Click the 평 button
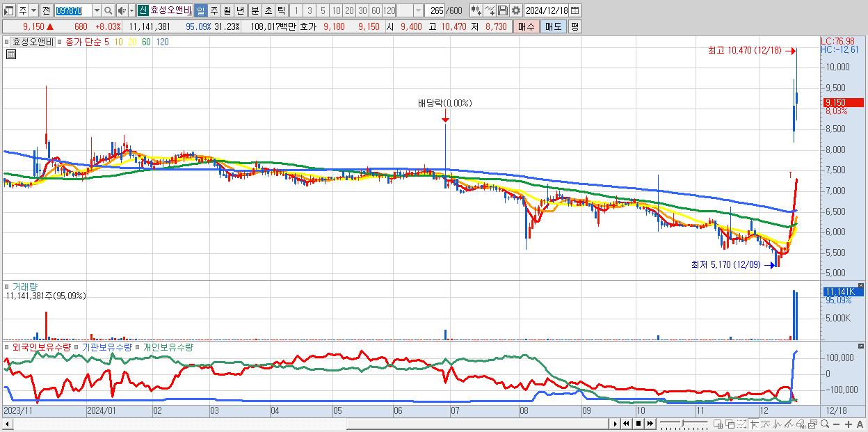Viewport: 868px width, 432px height. pyautogui.click(x=574, y=26)
